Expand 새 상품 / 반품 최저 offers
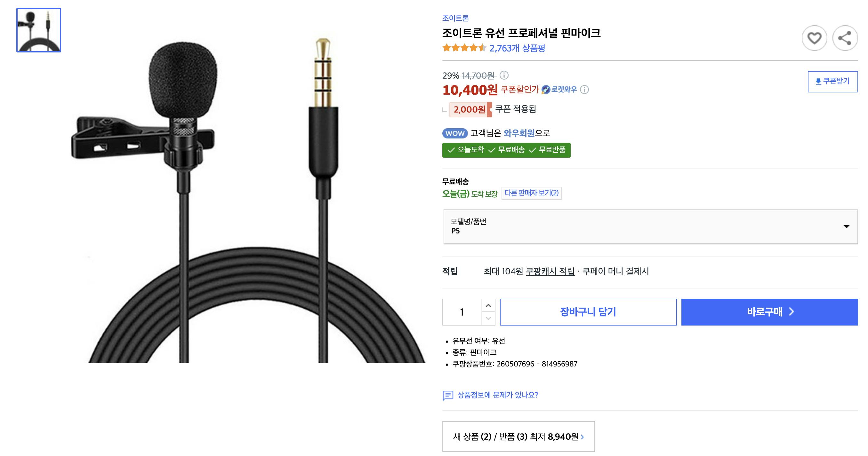This screenshot has width=868, height=456. coord(518,436)
